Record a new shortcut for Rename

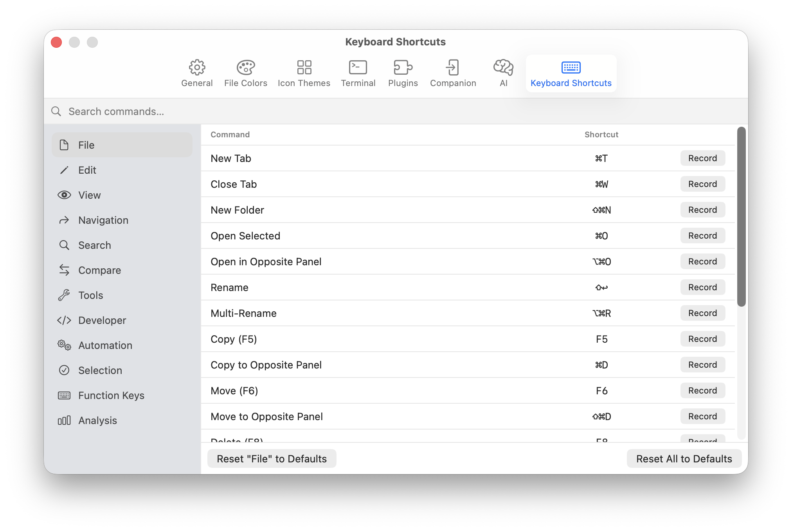[702, 287]
